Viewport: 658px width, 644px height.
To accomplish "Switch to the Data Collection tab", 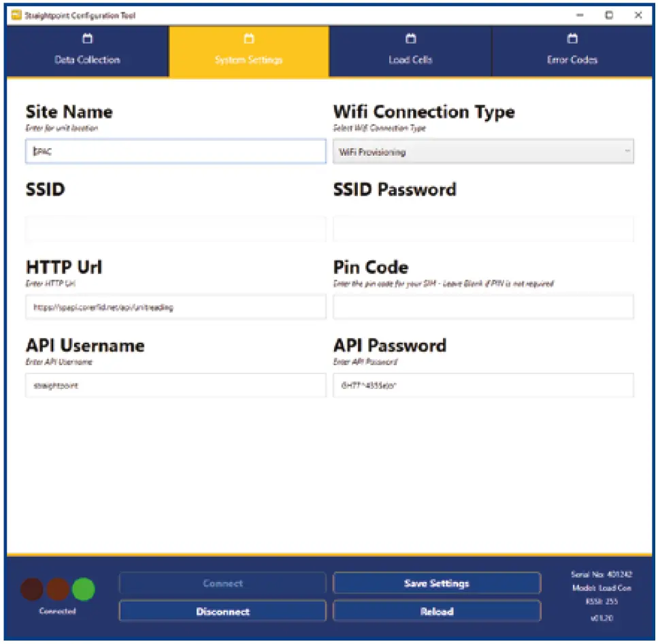I will click(87, 51).
